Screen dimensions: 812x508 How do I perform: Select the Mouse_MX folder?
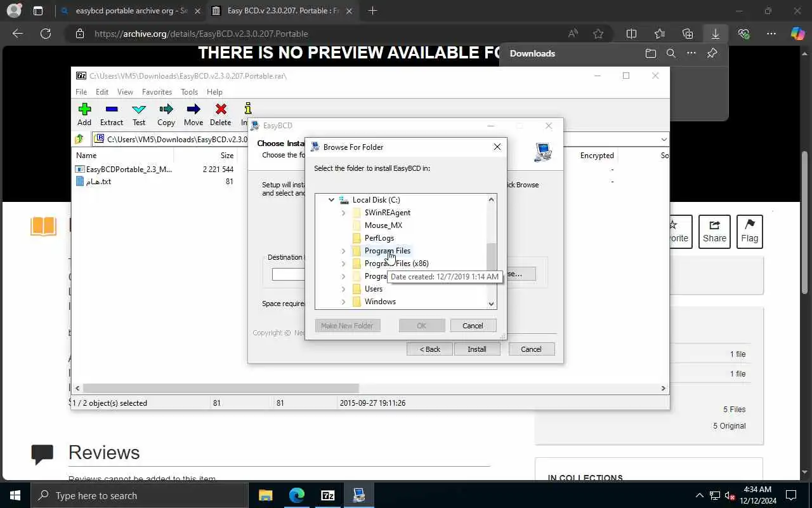click(383, 225)
